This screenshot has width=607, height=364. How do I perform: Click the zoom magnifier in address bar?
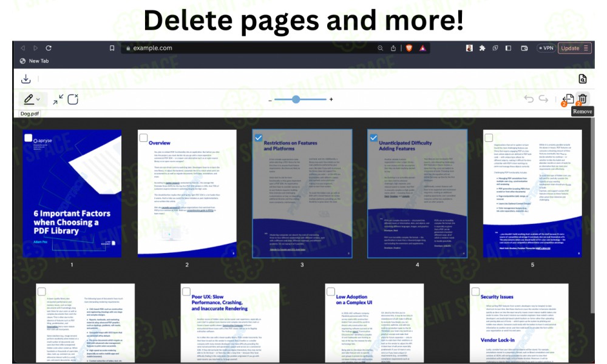click(x=380, y=48)
